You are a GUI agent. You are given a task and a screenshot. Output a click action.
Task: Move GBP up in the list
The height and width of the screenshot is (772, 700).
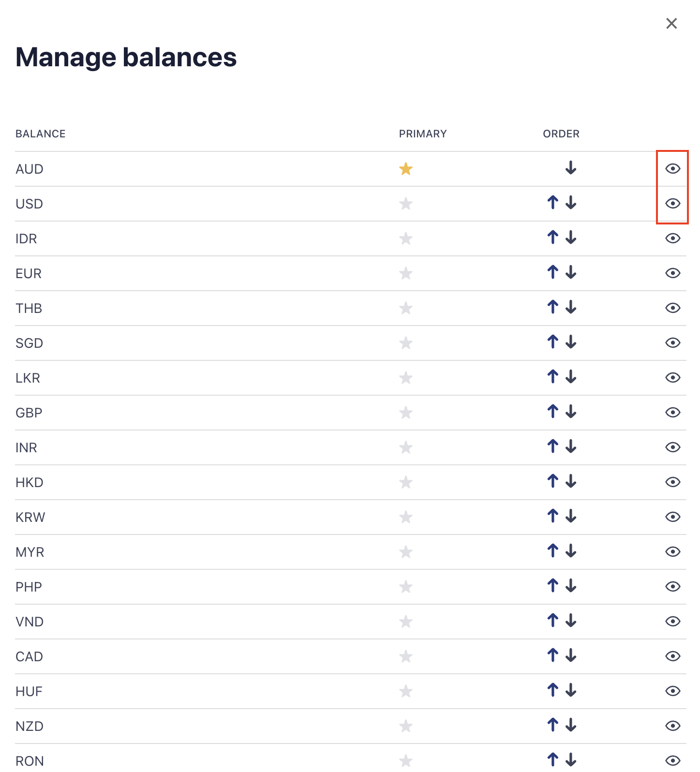(552, 412)
